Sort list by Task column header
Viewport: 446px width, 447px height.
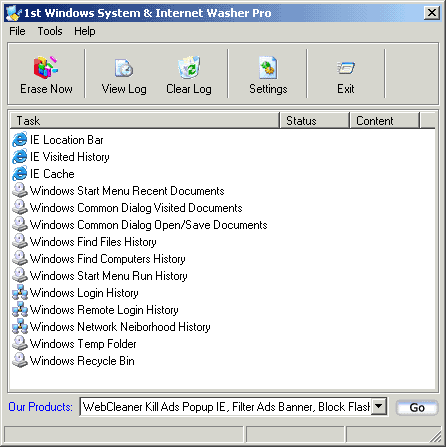[x=144, y=120]
